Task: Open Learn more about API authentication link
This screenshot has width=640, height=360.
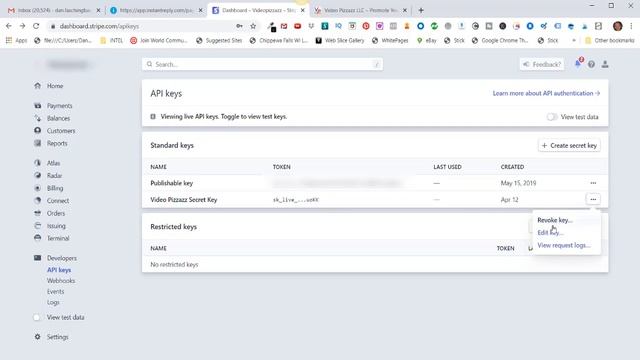Action: (x=546, y=93)
